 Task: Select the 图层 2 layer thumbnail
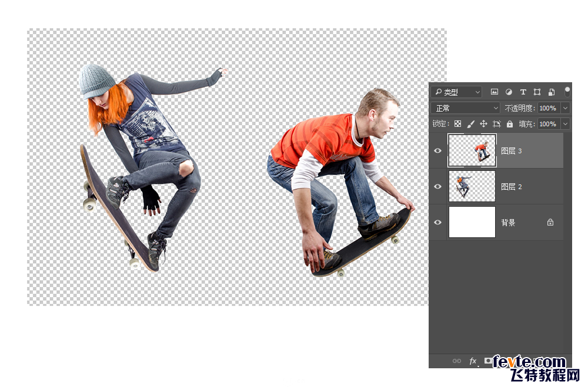tap(472, 186)
